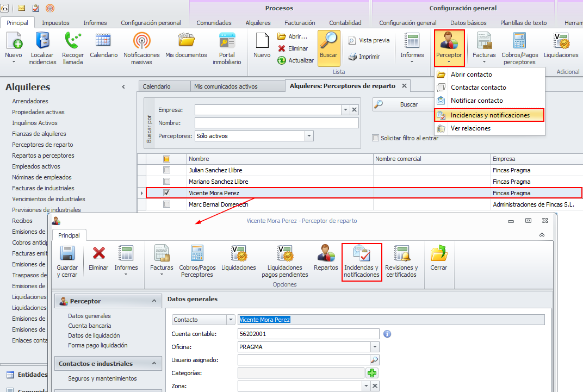
Task: Click Vista previa
Action: (369, 40)
